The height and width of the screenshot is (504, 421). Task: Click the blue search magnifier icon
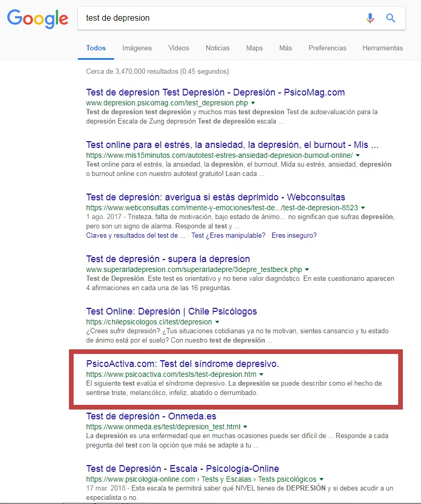pyautogui.click(x=390, y=18)
